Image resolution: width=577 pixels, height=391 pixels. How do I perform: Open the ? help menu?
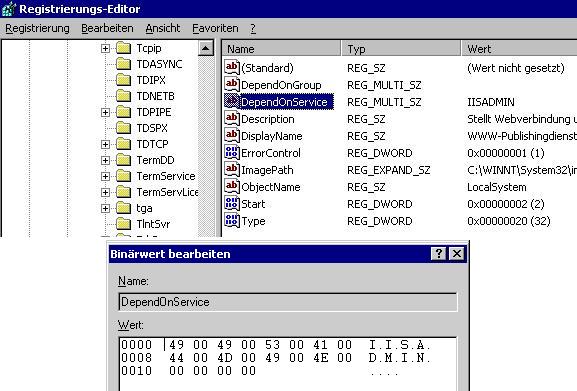[253, 28]
